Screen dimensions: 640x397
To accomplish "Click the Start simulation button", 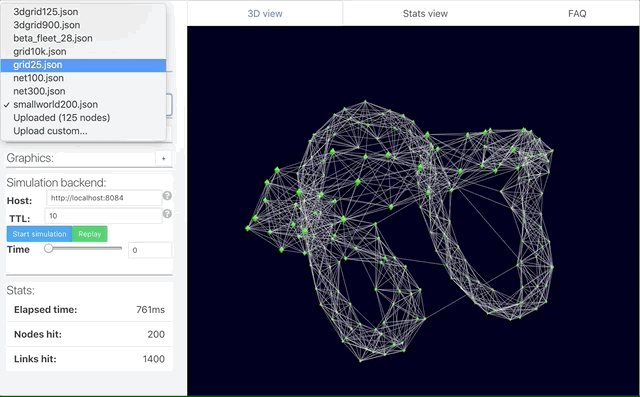I will pyautogui.click(x=39, y=234).
